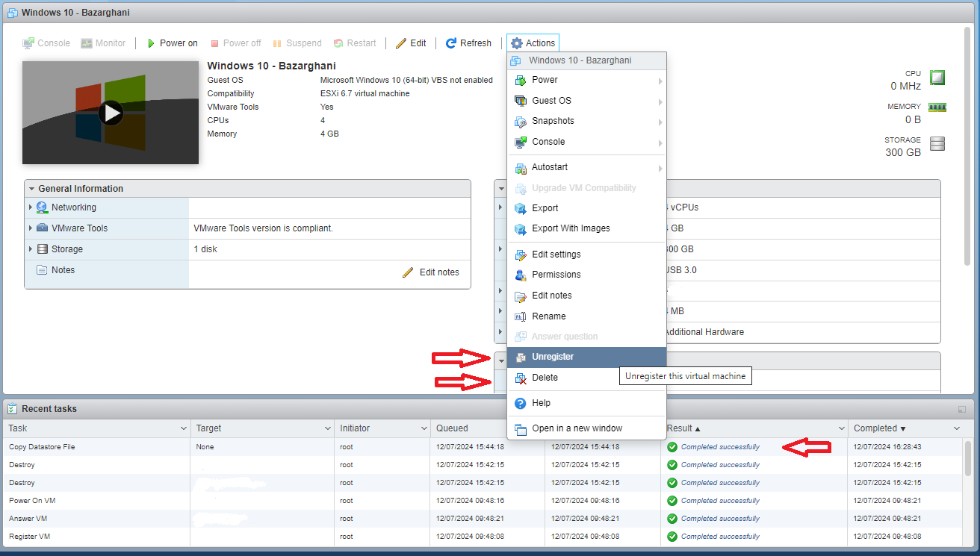Collapse the panel beside the Unregister entry
Screen dimensions: 980x556
pyautogui.click(x=502, y=361)
